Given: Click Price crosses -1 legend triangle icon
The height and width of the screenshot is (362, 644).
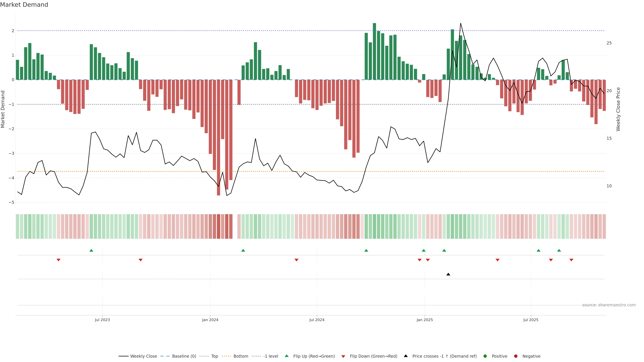Looking at the screenshot, I should (406, 356).
